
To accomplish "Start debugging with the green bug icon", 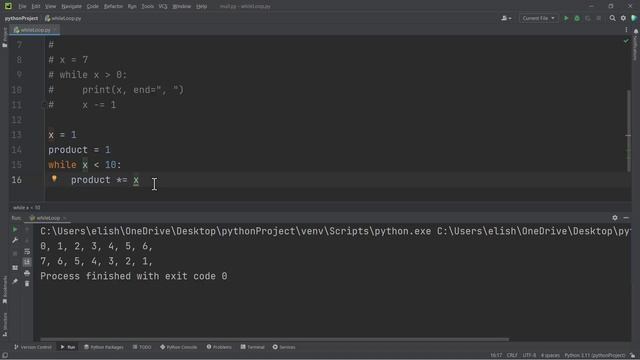I will click(x=577, y=18).
